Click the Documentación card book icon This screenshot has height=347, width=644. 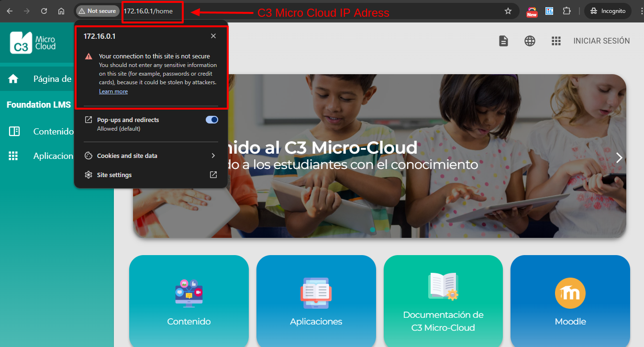click(443, 286)
